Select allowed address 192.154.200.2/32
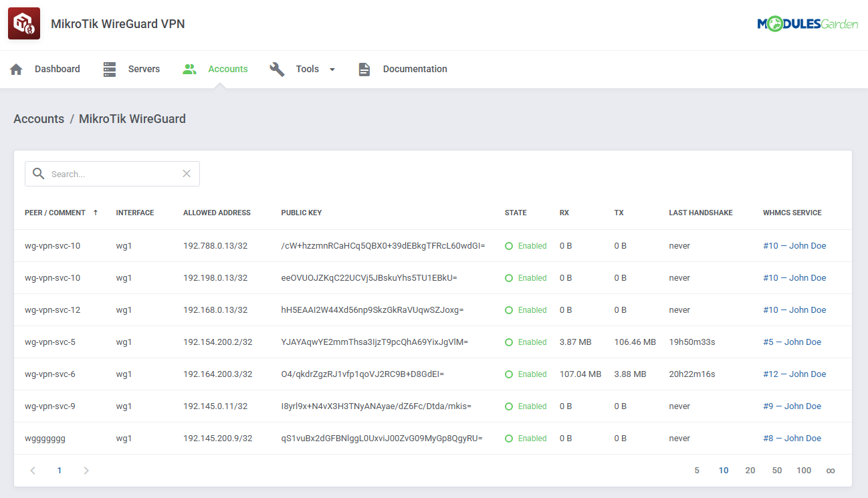The height and width of the screenshot is (498, 868). [x=218, y=342]
